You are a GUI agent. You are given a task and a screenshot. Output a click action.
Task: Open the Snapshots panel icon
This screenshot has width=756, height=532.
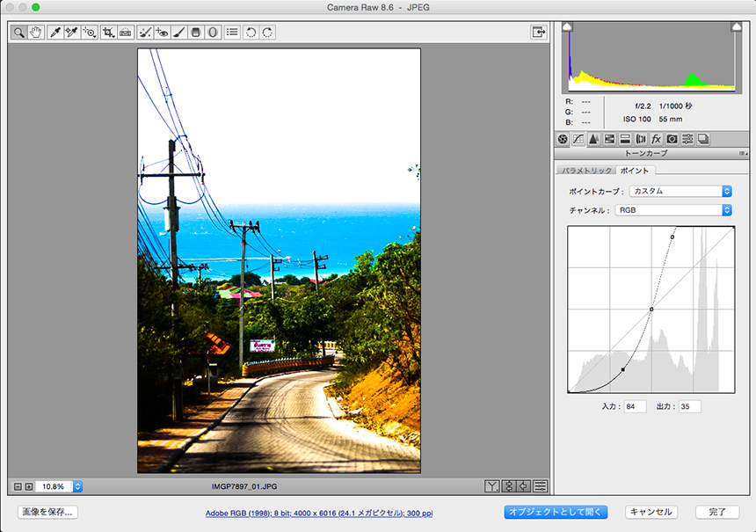point(703,140)
